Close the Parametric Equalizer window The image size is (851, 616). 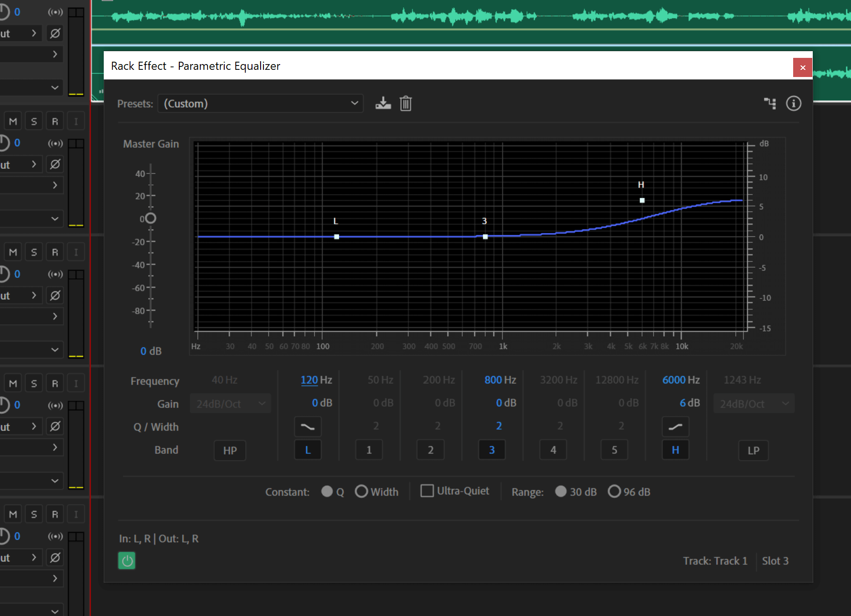coord(803,67)
